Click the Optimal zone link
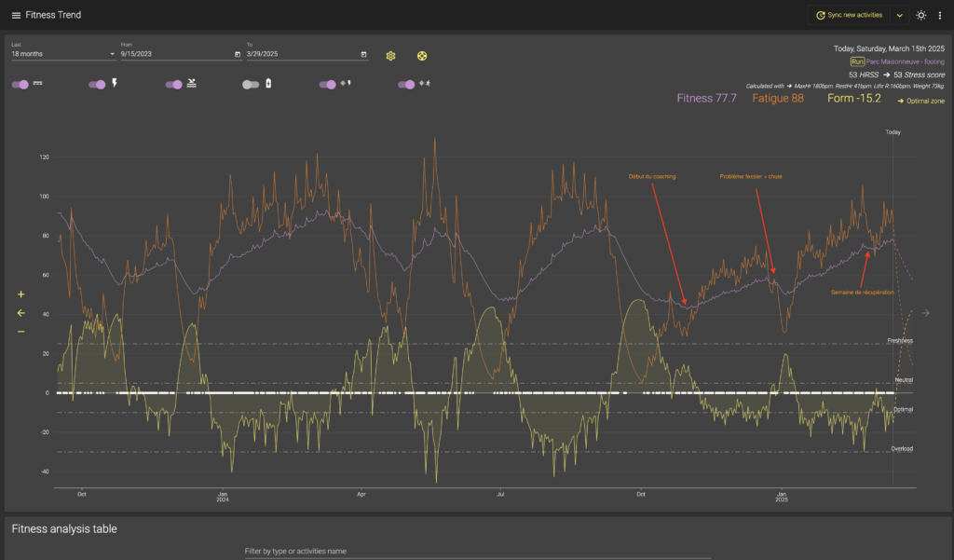Image resolution: width=954 pixels, height=560 pixels. click(921, 101)
